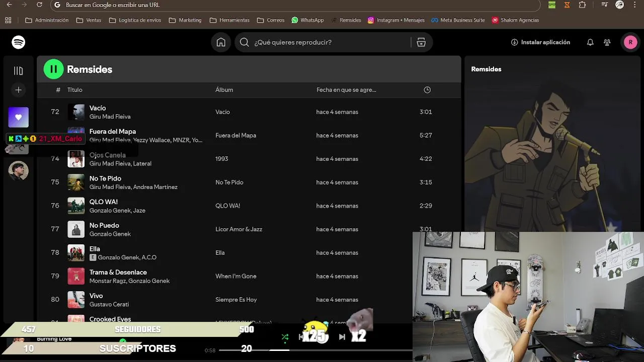Open the sidebar playlist with person photo
Viewport: 644px width, 362px height.
click(19, 170)
